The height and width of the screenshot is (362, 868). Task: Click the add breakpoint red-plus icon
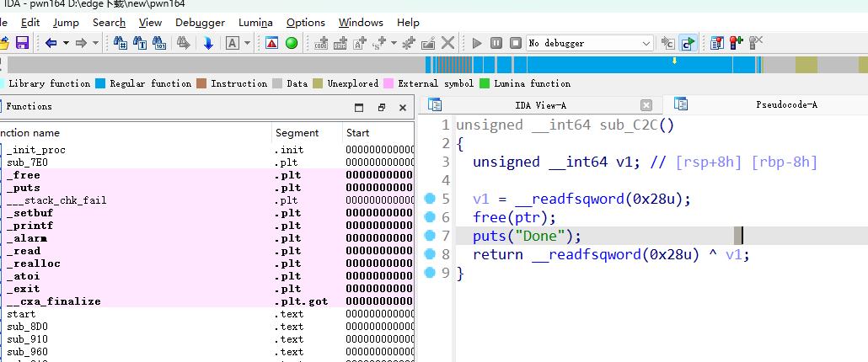tap(737, 43)
